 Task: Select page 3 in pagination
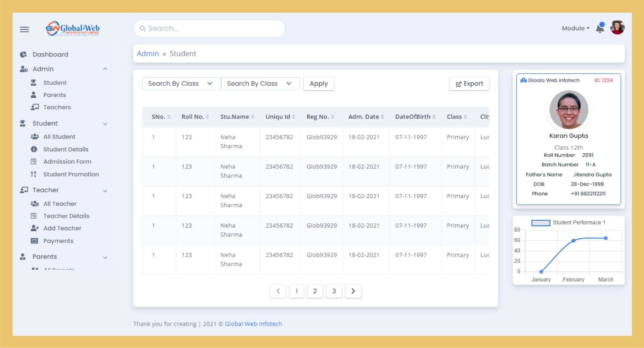click(x=334, y=291)
